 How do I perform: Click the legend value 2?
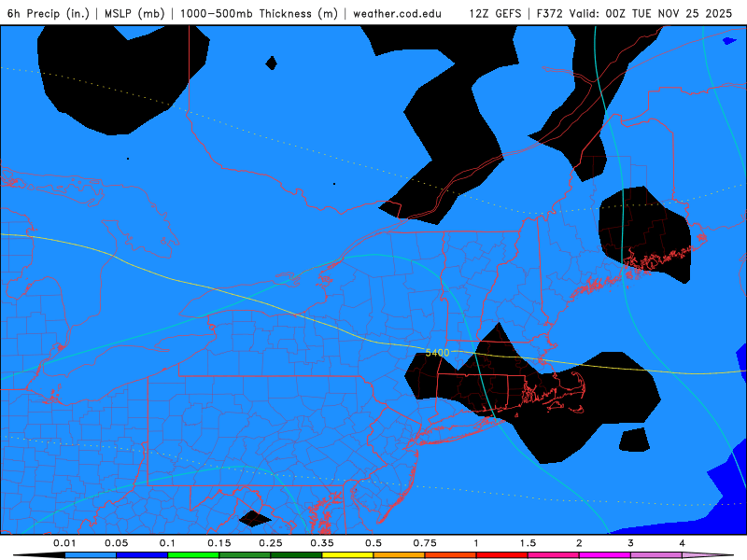point(579,543)
